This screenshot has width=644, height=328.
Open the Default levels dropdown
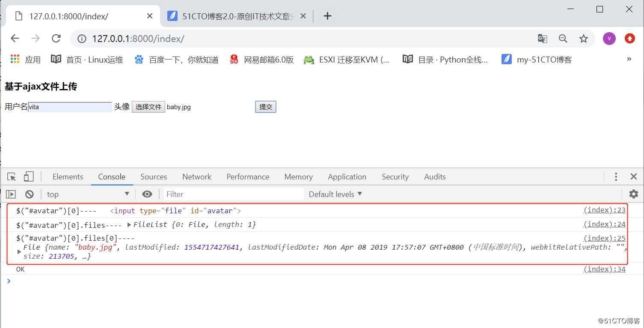(x=335, y=194)
